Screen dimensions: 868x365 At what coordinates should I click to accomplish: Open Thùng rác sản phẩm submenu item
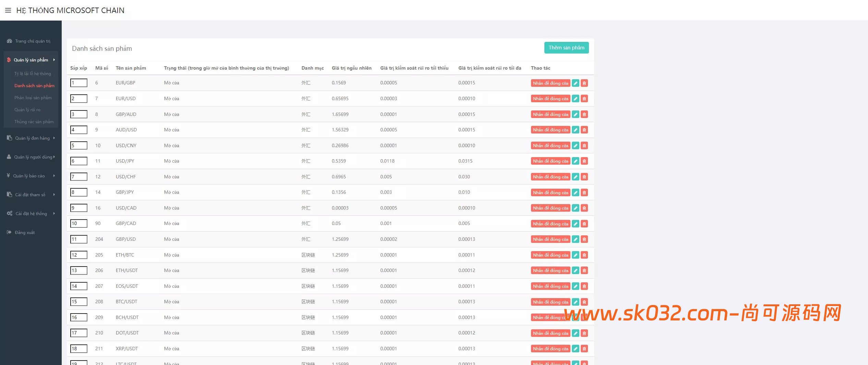click(34, 122)
